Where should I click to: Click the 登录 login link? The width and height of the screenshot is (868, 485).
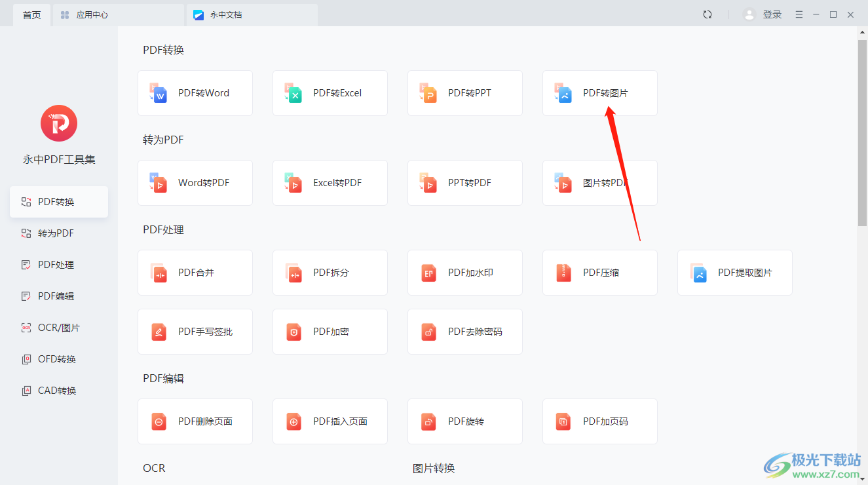(x=772, y=14)
